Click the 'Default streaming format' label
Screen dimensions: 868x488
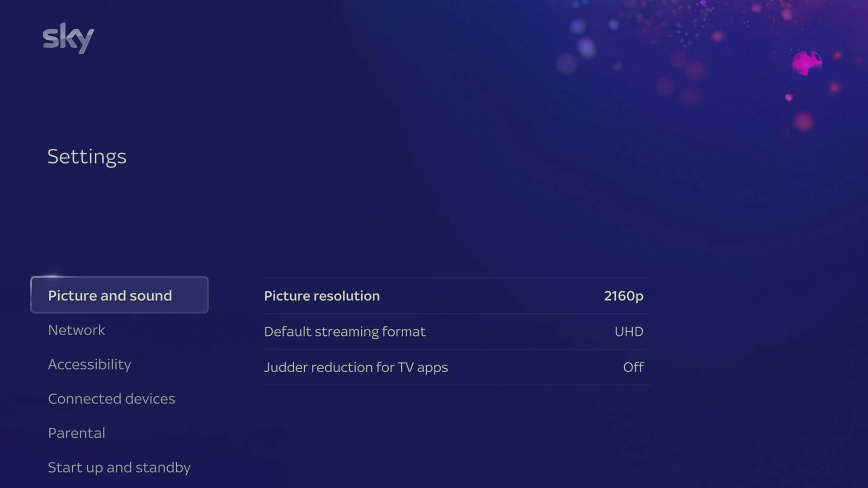pyautogui.click(x=344, y=332)
